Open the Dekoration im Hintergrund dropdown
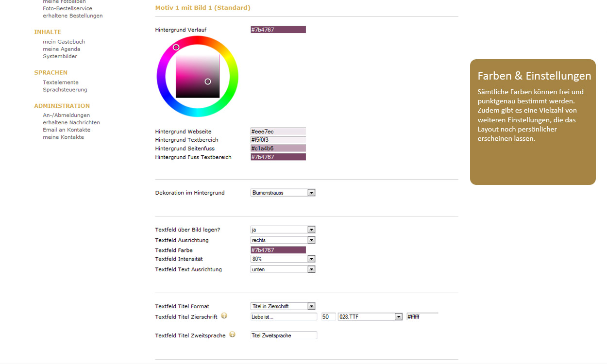 283,193
